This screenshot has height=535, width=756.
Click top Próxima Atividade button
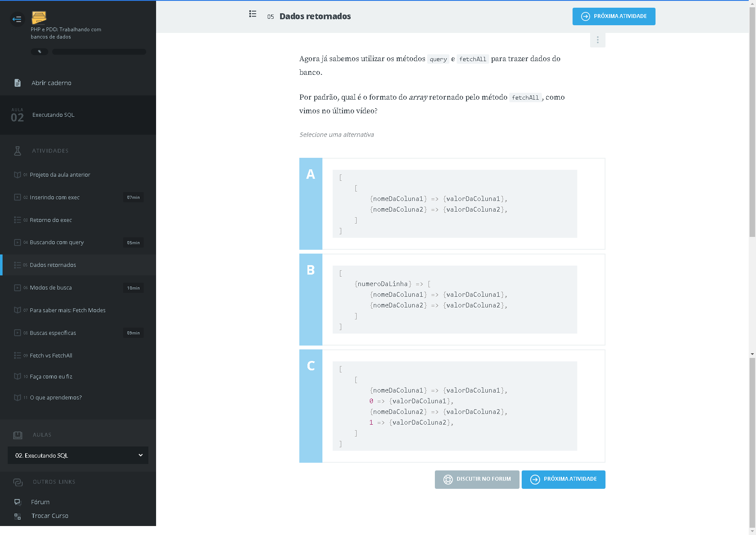[614, 16]
